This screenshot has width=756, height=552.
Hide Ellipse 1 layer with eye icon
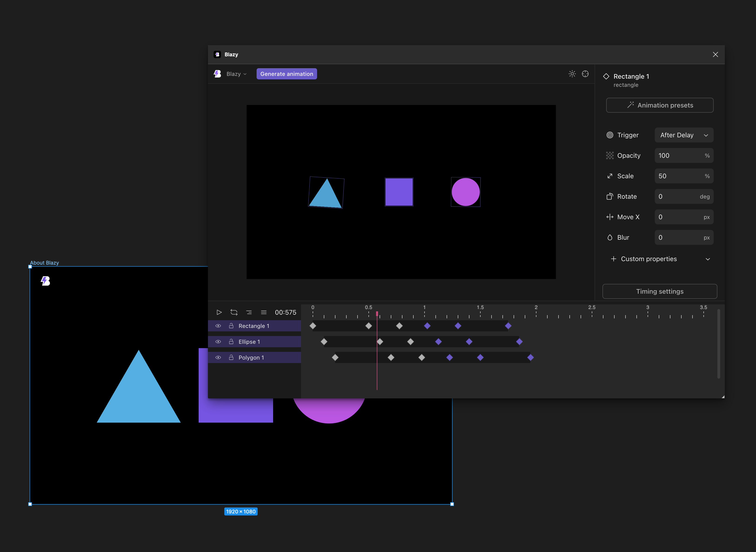pyautogui.click(x=218, y=342)
